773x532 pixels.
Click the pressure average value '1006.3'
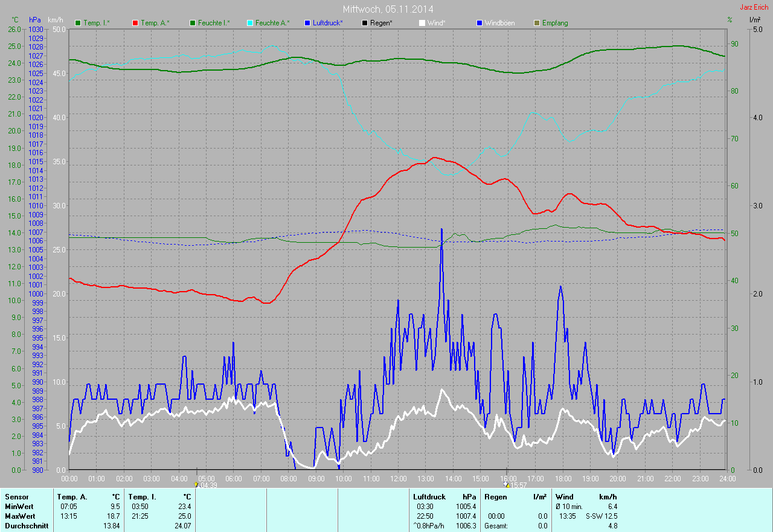click(x=466, y=526)
